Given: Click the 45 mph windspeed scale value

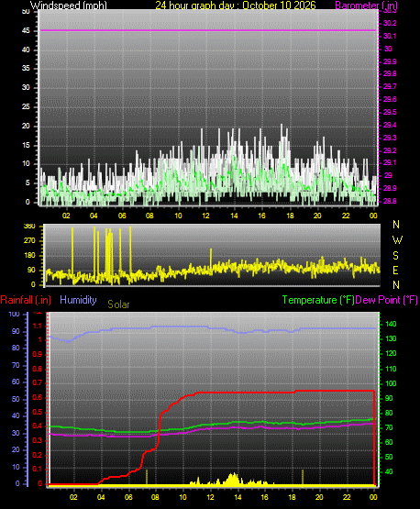Looking at the screenshot, I should point(26,31).
